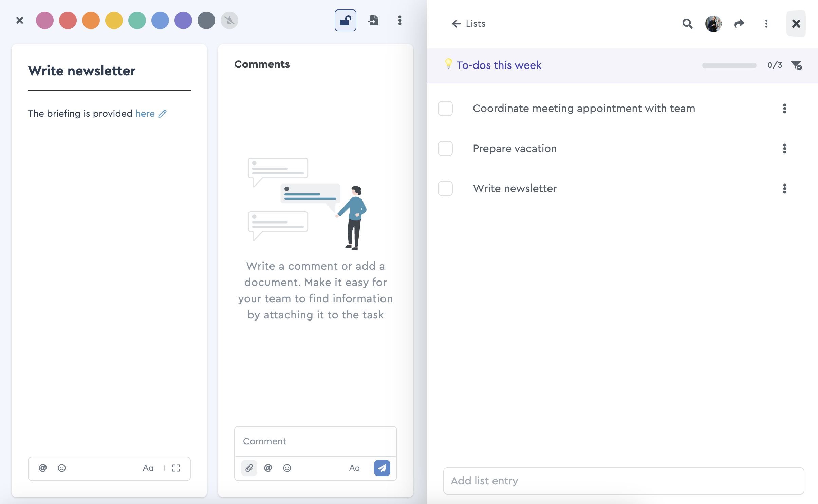This screenshot has width=818, height=504.
Task: Click mention icon in description toolbar
Action: tap(43, 468)
